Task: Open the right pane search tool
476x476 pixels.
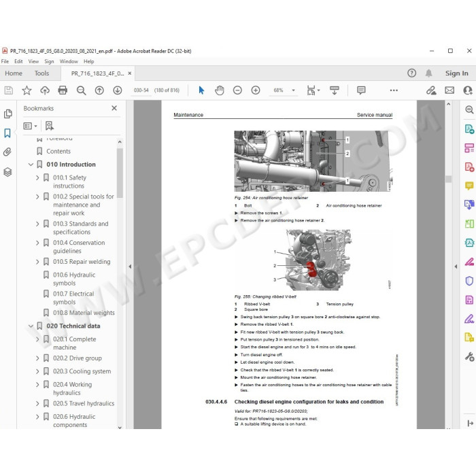Action: [469, 109]
